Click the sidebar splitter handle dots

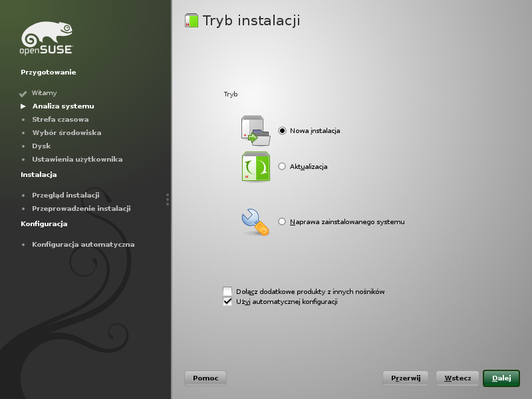168,199
